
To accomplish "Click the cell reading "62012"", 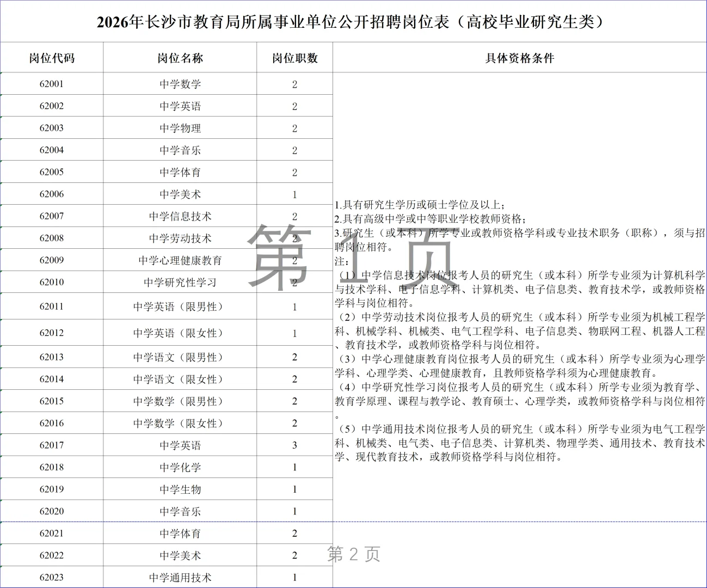I will tap(52, 333).
